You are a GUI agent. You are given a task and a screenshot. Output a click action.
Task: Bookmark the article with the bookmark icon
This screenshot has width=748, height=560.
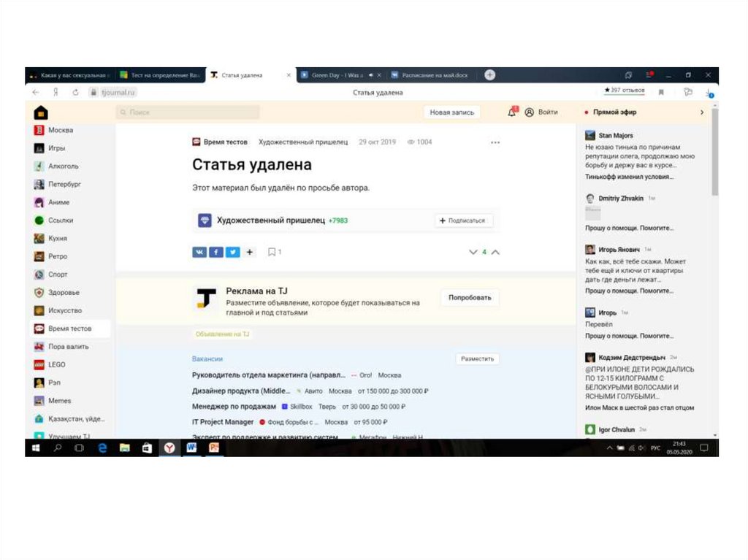click(x=272, y=252)
